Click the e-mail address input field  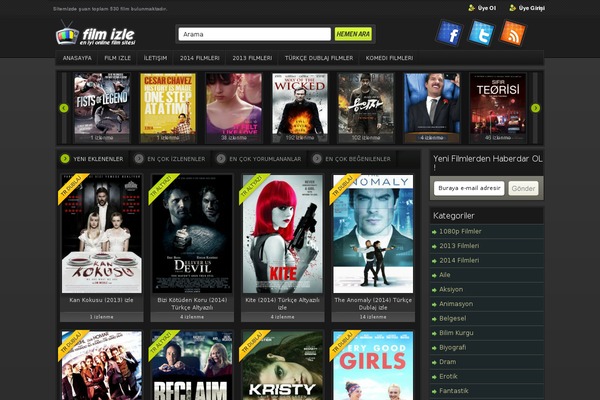[469, 188]
